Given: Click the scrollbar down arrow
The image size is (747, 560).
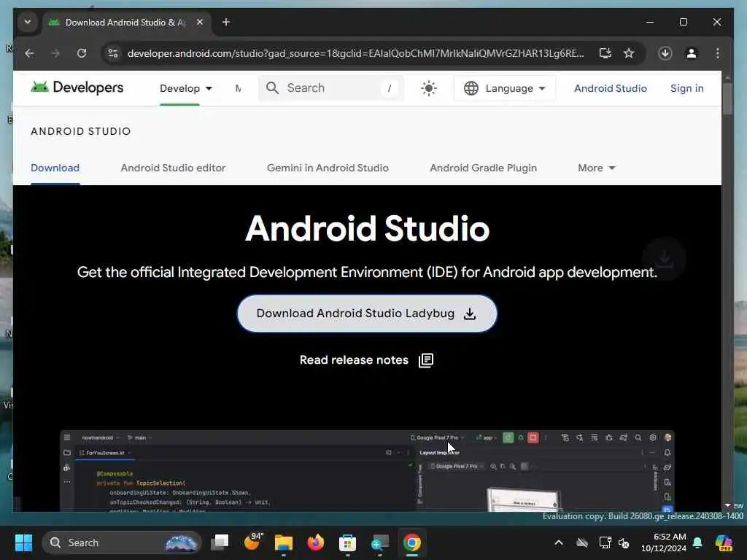Looking at the screenshot, I should point(727,505).
